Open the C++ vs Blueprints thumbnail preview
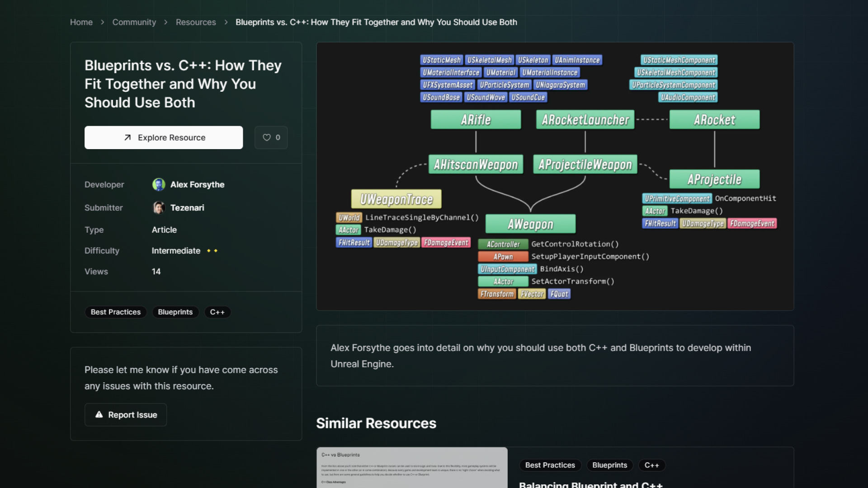The image size is (868, 488). coord(412,468)
